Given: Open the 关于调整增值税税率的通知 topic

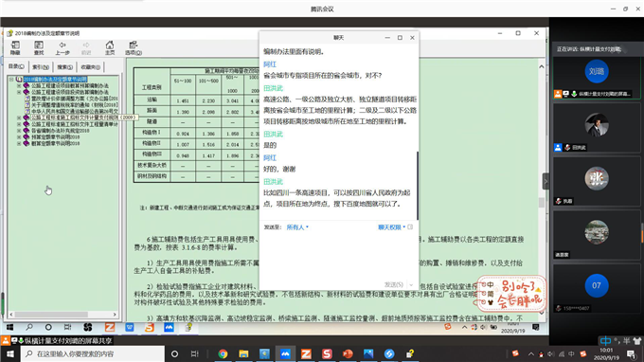Looking at the screenshot, I should 74,105.
